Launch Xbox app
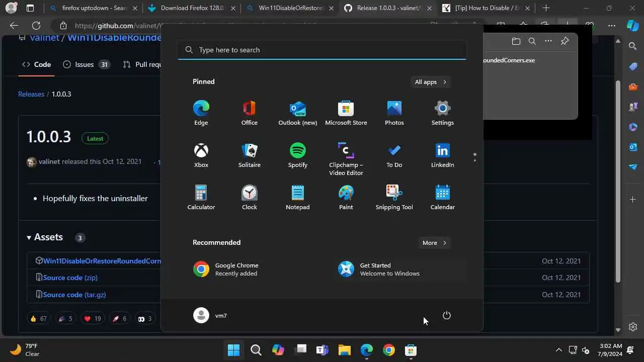 pos(201,155)
